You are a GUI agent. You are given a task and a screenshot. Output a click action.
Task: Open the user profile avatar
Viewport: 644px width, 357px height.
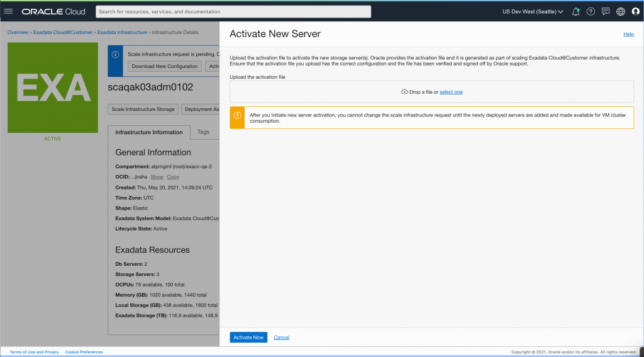635,11
